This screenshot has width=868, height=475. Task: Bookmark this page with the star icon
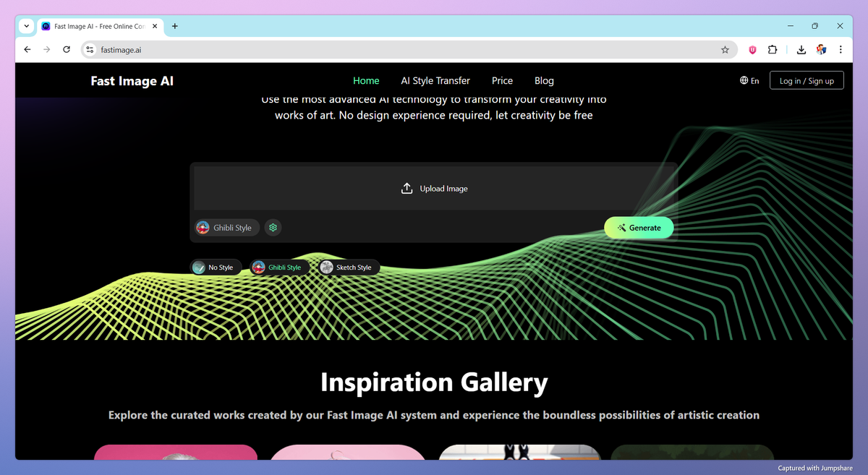tap(725, 50)
